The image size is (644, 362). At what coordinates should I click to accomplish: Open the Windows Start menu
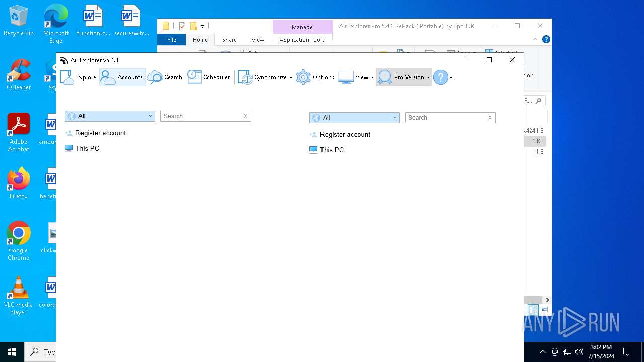tap(12, 352)
